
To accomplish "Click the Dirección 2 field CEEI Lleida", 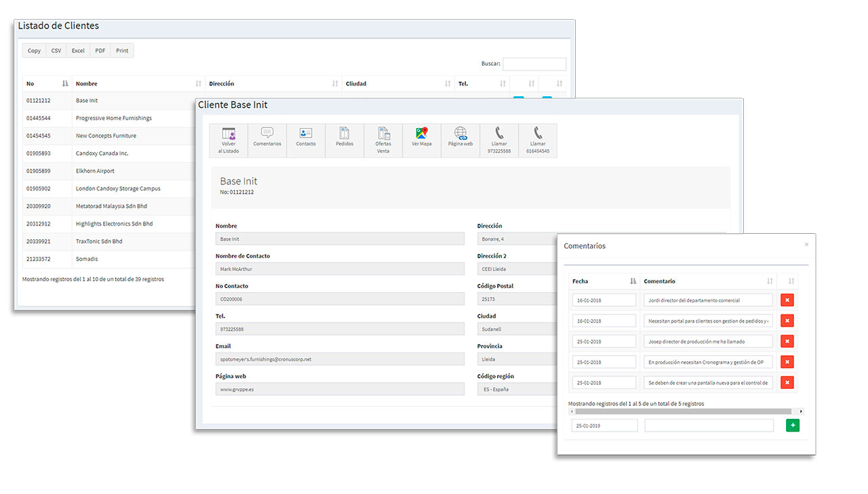I will click(x=517, y=269).
